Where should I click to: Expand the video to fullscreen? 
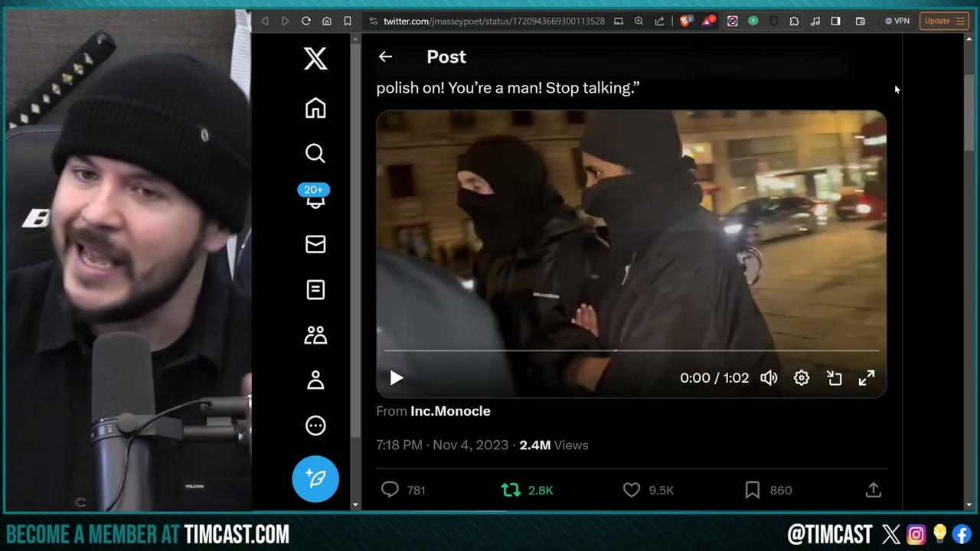point(867,378)
